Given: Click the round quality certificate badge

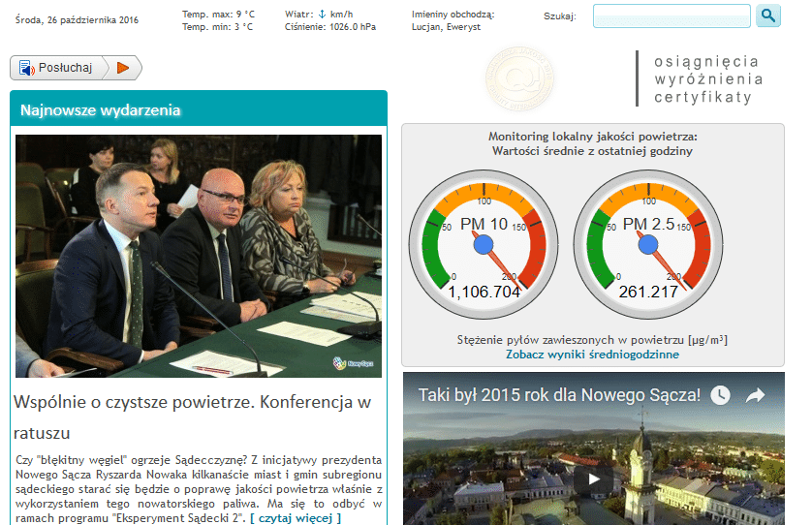Looking at the screenshot, I should click(520, 78).
